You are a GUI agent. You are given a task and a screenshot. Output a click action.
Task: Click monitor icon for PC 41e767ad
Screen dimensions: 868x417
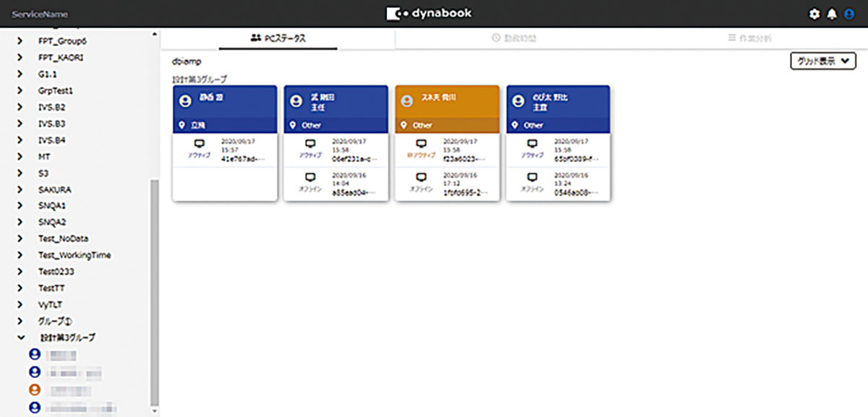pos(199,145)
